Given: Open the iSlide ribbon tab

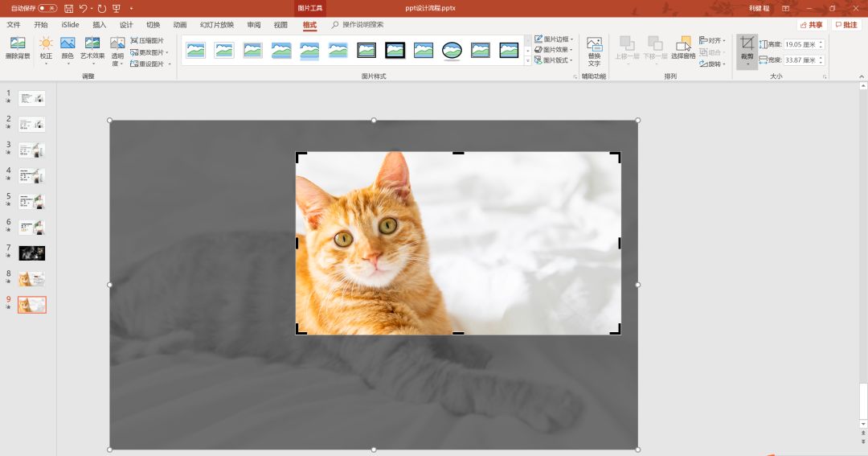Looking at the screenshot, I should [x=70, y=25].
